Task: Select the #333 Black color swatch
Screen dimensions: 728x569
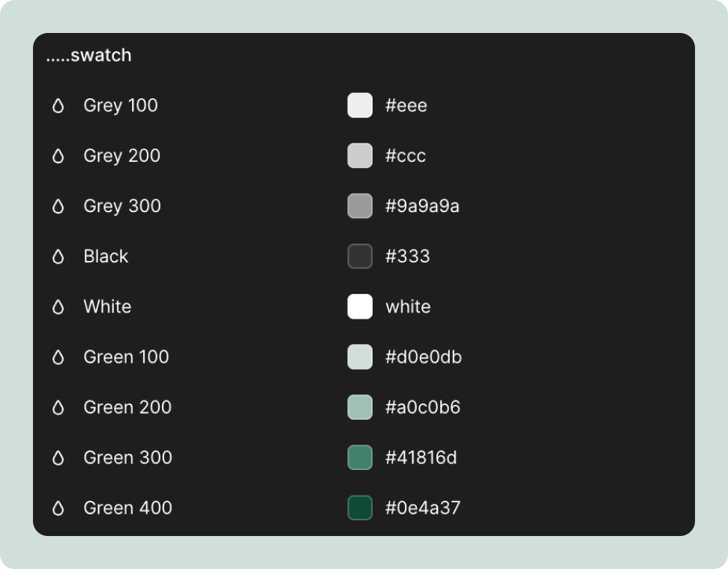Action: pyautogui.click(x=360, y=256)
